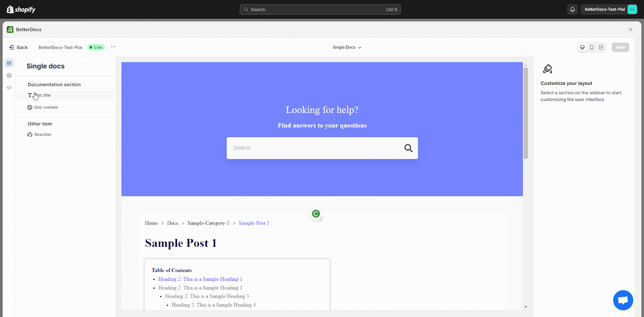The height and width of the screenshot is (317, 644).
Task: Click the Documentation section heading
Action: point(54,84)
